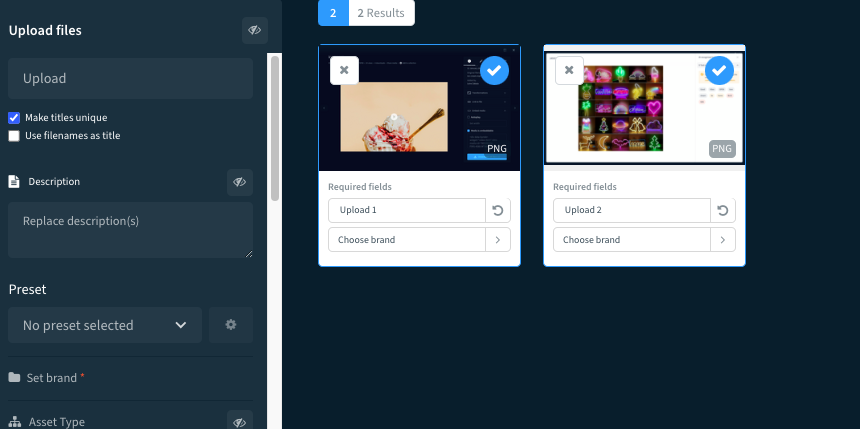860x429 pixels.
Task: Click the arrow next to Upload 1 brand
Action: coord(498,240)
